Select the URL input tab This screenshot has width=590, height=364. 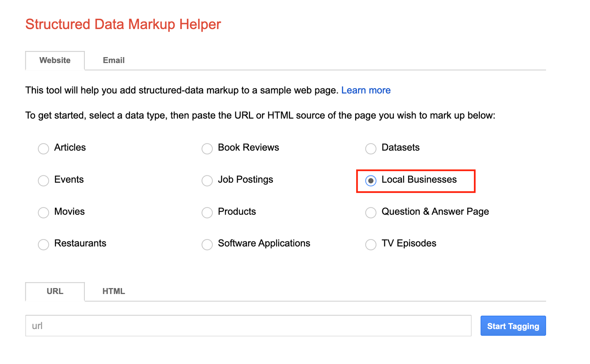click(x=55, y=291)
